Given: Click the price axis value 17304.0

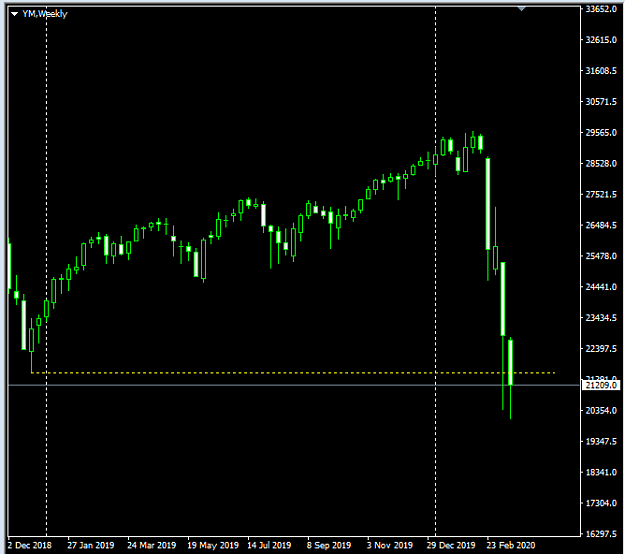Looking at the screenshot, I should coord(601,503).
